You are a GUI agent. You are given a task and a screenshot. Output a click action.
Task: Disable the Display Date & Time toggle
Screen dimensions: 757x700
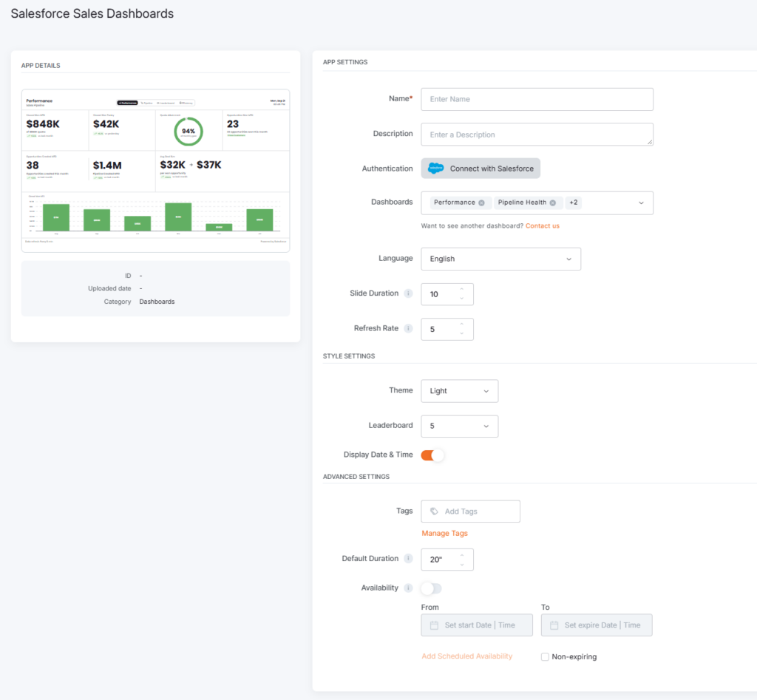(432, 455)
